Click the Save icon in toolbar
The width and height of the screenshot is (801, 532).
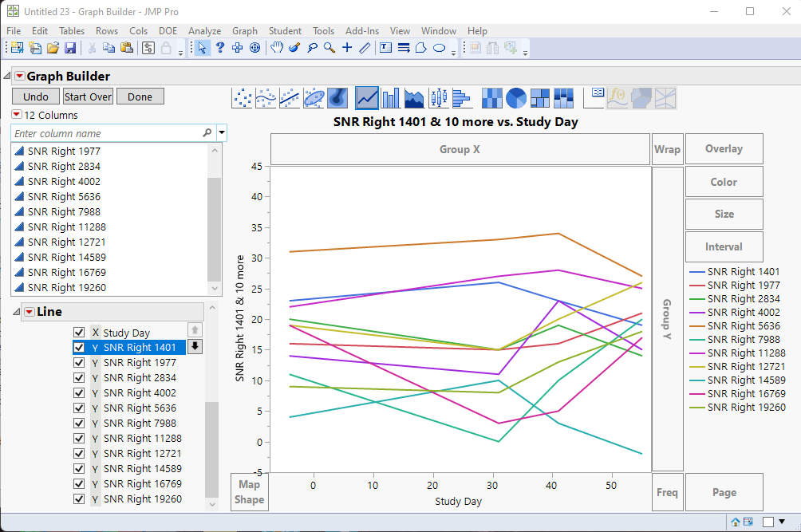(x=70, y=48)
